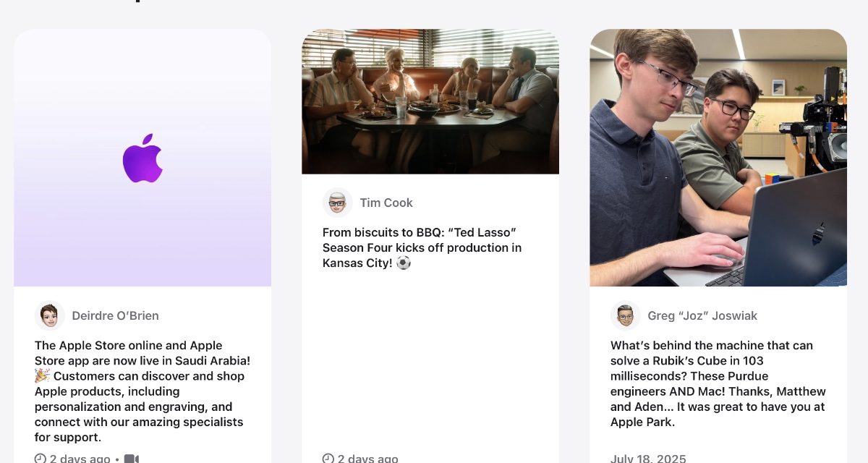
Task: Click the July 18, 2025 date
Action: pos(648,459)
